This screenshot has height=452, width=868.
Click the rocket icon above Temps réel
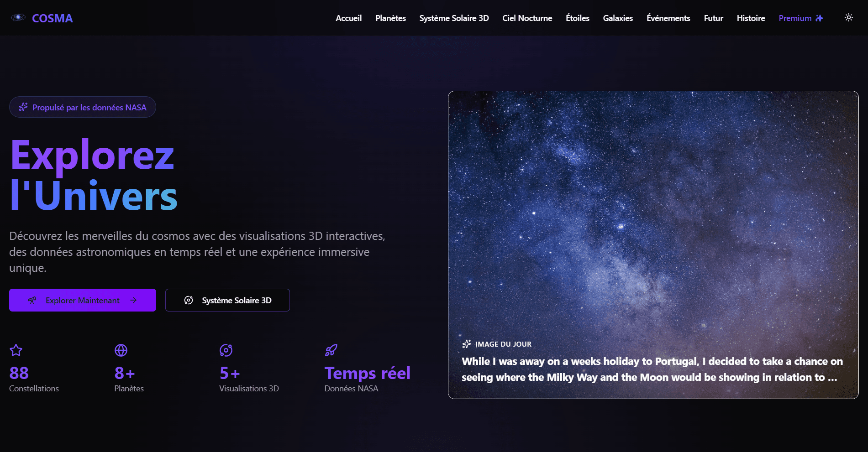(331, 350)
